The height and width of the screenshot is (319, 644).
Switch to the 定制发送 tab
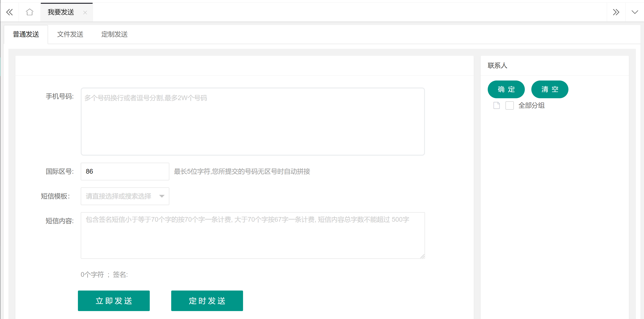click(x=114, y=34)
